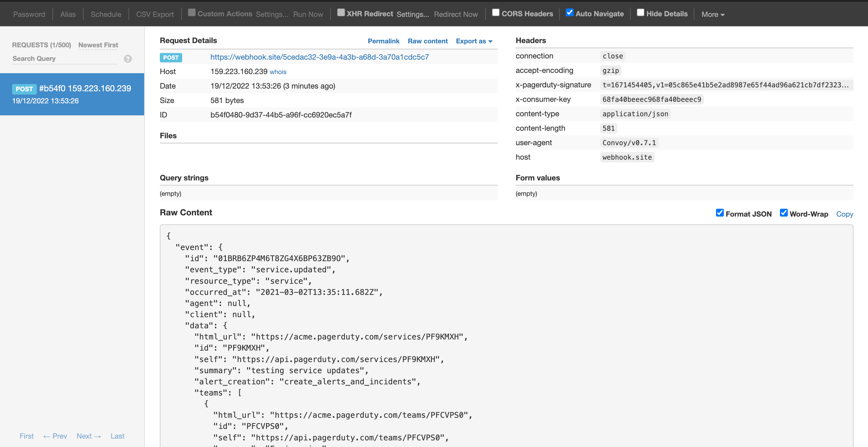Open the Schedule menu item

pos(106,14)
